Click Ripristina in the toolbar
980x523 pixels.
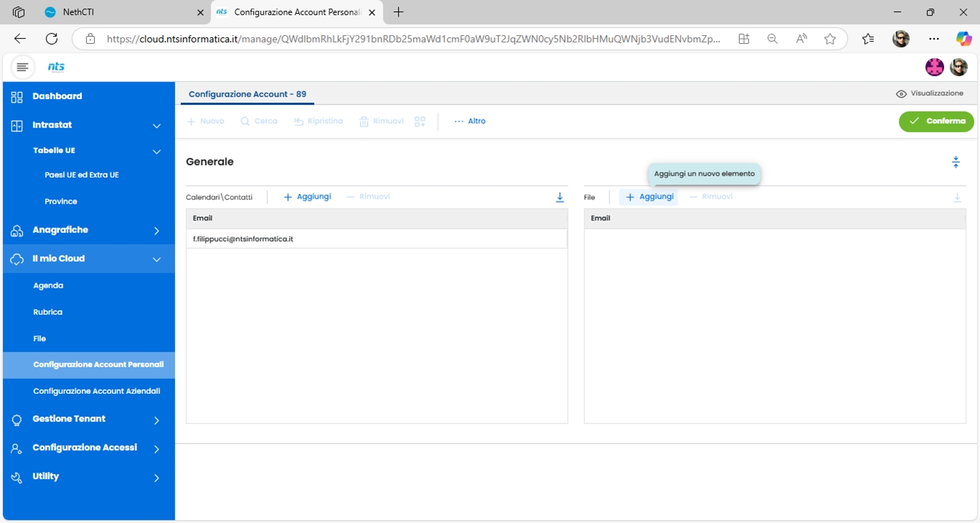click(x=318, y=122)
